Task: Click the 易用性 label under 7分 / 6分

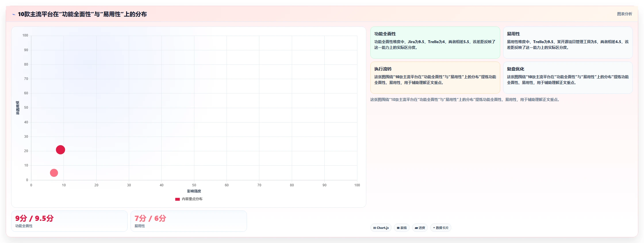Action: tap(140, 226)
